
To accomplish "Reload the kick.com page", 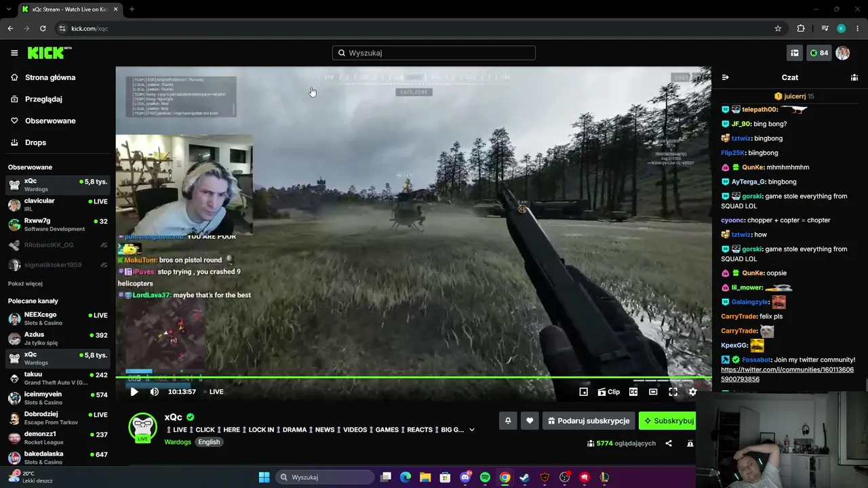I will point(43,28).
